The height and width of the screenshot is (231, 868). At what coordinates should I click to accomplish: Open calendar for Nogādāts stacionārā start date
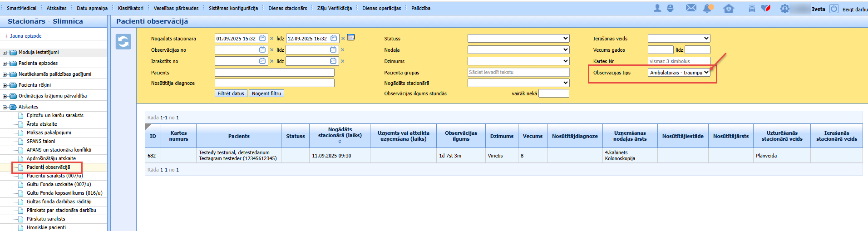pos(262,39)
